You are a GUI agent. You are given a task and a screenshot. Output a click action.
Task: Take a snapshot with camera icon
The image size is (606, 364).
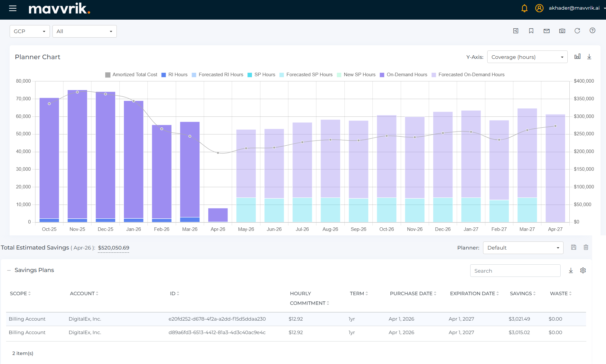562,31
